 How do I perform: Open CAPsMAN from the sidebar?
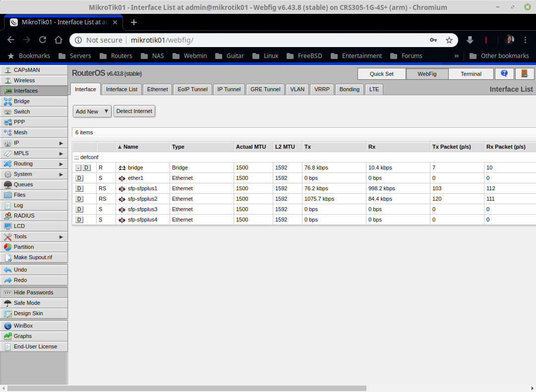coord(34,70)
